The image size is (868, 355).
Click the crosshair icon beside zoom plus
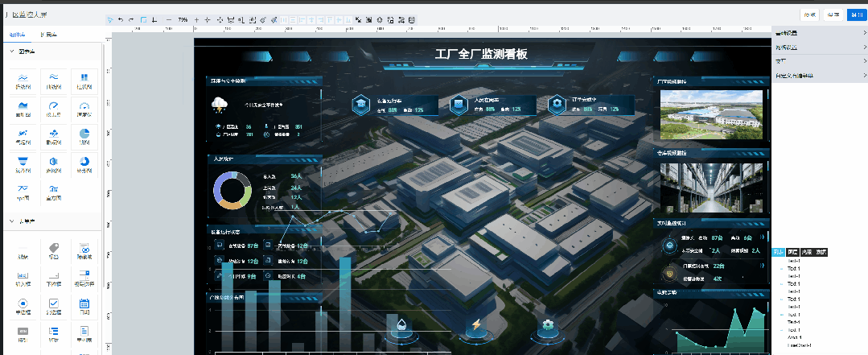[x=208, y=19]
